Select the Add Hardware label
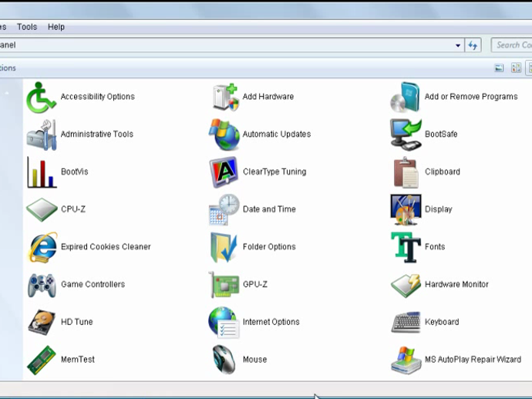The width and height of the screenshot is (532, 399). click(268, 96)
